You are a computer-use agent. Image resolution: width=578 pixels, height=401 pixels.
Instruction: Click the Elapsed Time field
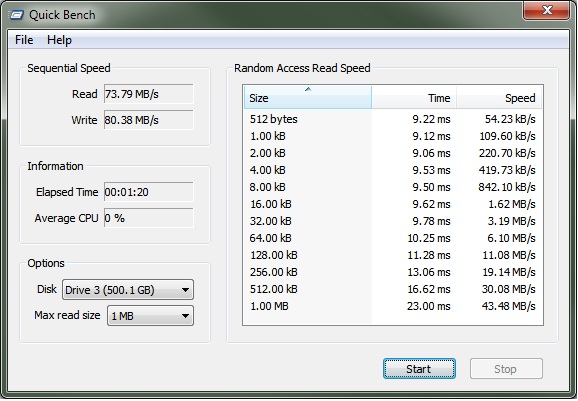(x=149, y=192)
